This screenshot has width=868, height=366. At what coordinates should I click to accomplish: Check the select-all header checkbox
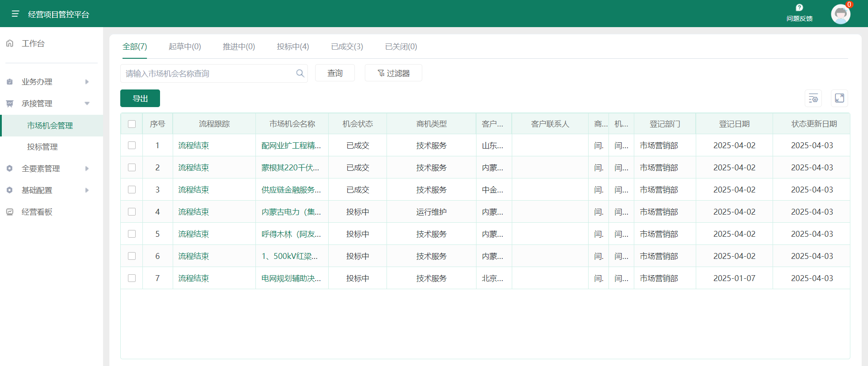(132, 124)
